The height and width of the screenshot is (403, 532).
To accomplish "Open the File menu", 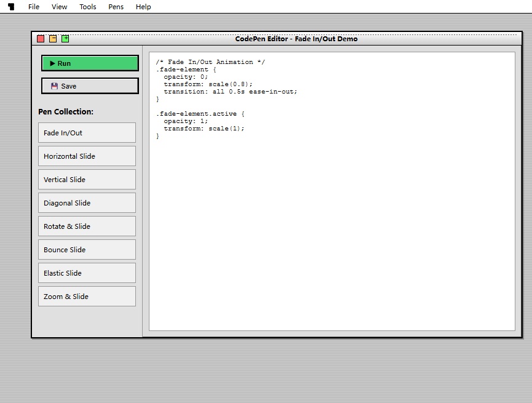I will click(x=34, y=7).
